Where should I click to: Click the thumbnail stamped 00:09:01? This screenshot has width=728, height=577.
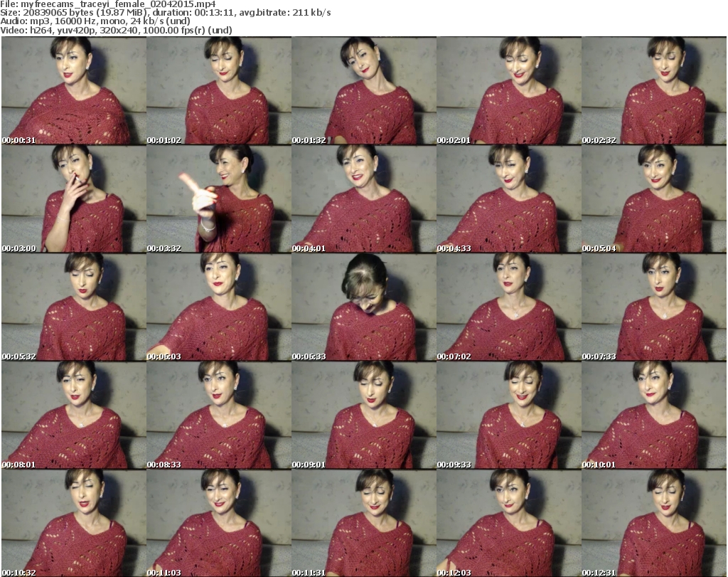tap(364, 415)
